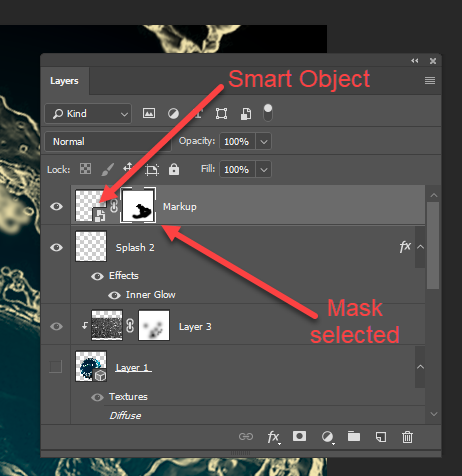Unlink the Markup layer mask chain
Screen dimensions: 462x476
114,206
